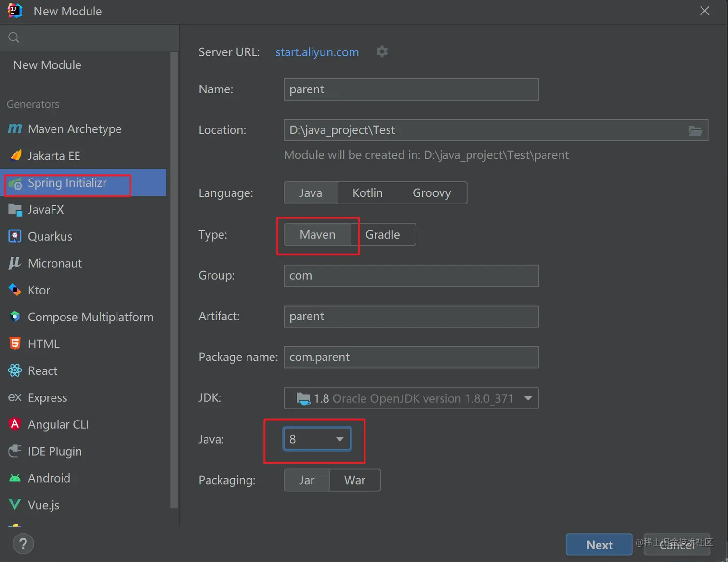Screen dimensions: 728x562
Task: Click the generators list scrollbar
Action: [x=174, y=280]
